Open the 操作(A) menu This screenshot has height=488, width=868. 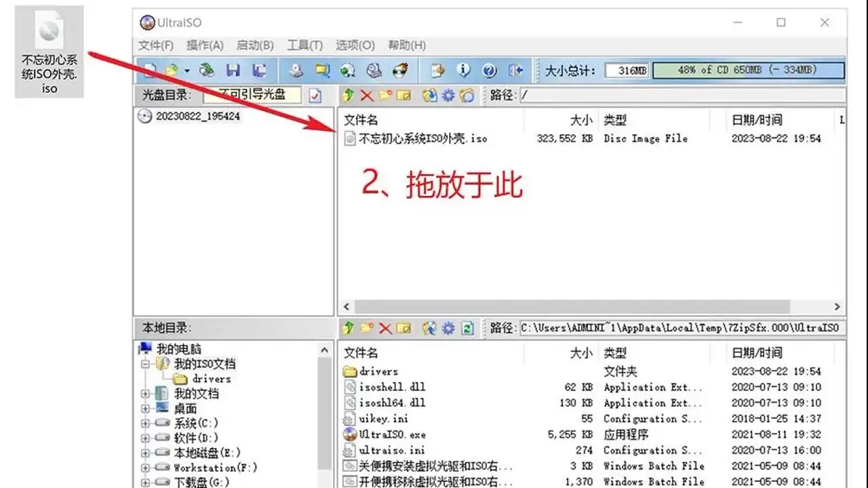click(205, 45)
